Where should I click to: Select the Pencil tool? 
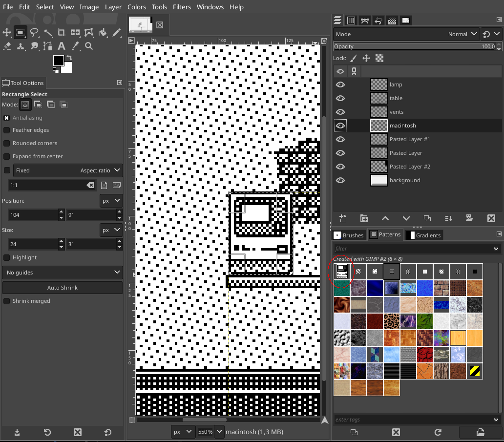(116, 32)
